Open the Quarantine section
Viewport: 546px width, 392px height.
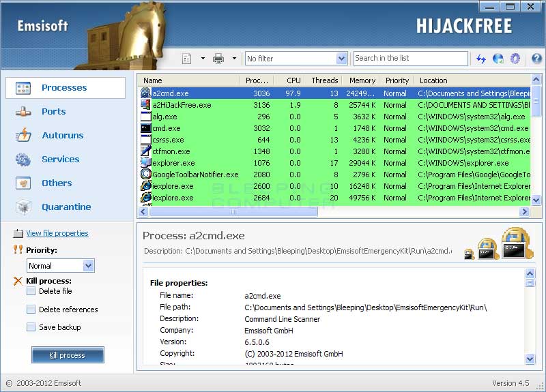click(x=66, y=207)
